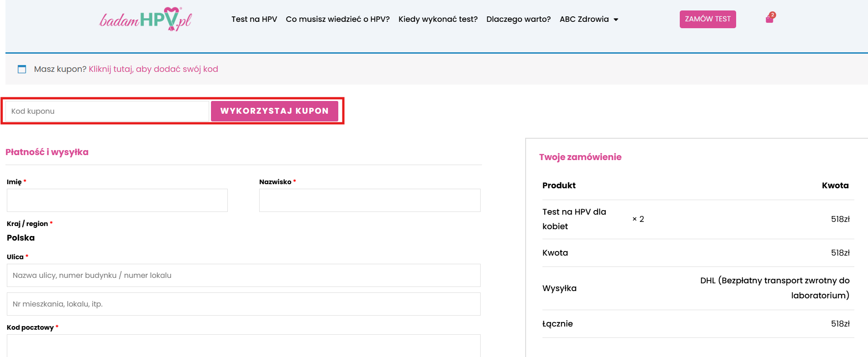The height and width of the screenshot is (357, 868).
Task: Focus the 'Nr mieszkania, lokalu' field
Action: click(243, 304)
